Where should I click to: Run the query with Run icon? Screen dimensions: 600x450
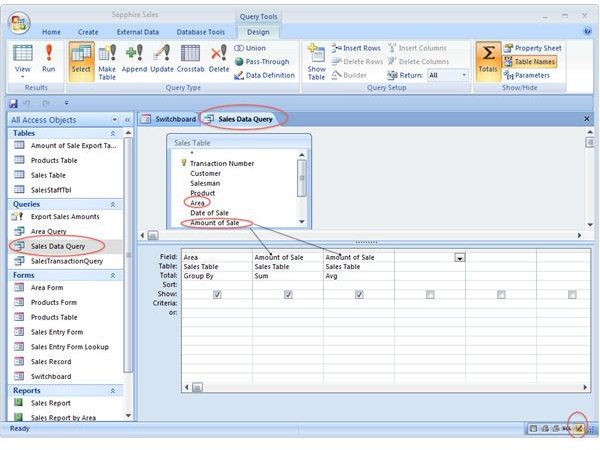(x=49, y=58)
